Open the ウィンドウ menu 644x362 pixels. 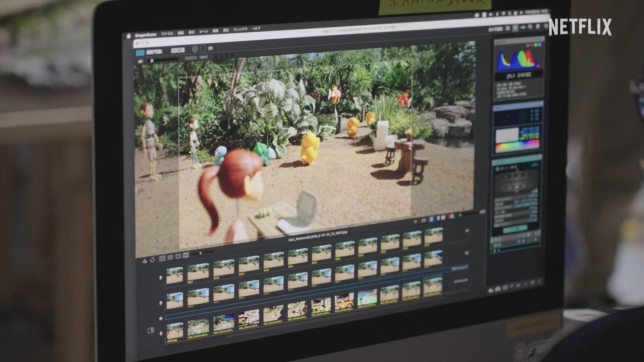[x=240, y=29]
